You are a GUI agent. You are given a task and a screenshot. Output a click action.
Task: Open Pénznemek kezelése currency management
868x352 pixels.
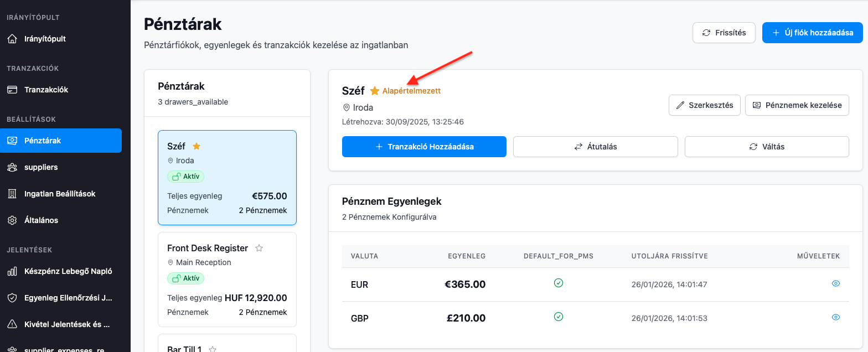click(797, 105)
